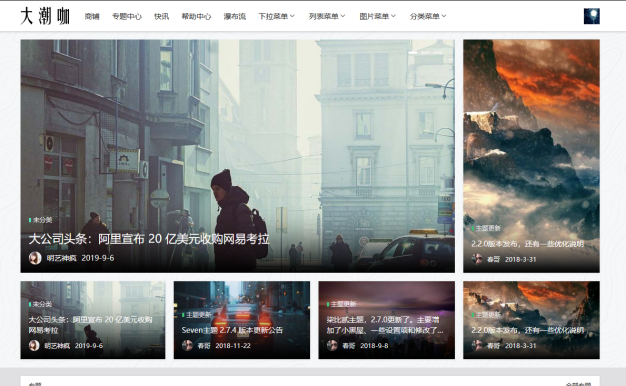Select the 快讯 nav link
The height and width of the screenshot is (386, 626).
161,16
